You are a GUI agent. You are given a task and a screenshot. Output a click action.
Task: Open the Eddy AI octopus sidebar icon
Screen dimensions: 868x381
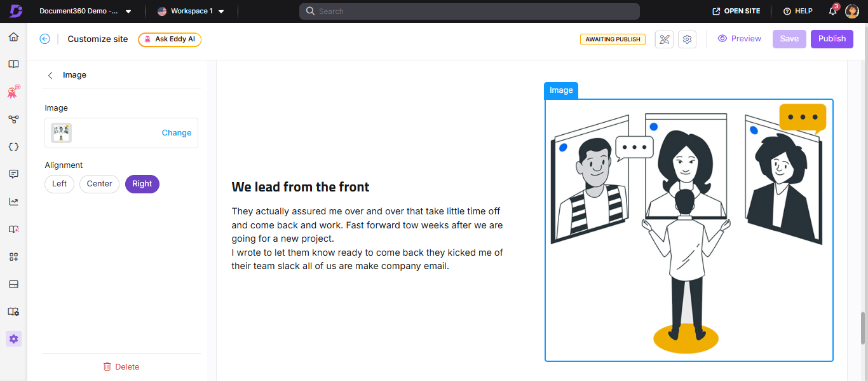[13, 92]
